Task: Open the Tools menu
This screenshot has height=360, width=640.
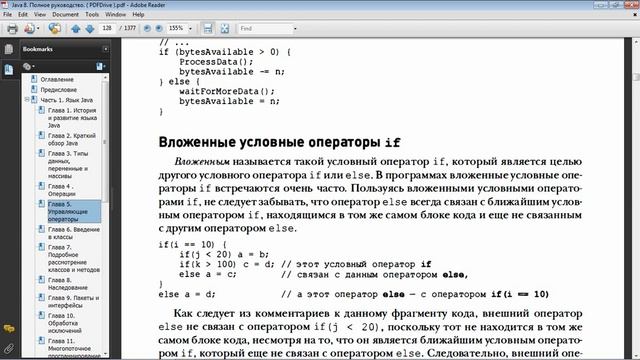Action: point(92,14)
